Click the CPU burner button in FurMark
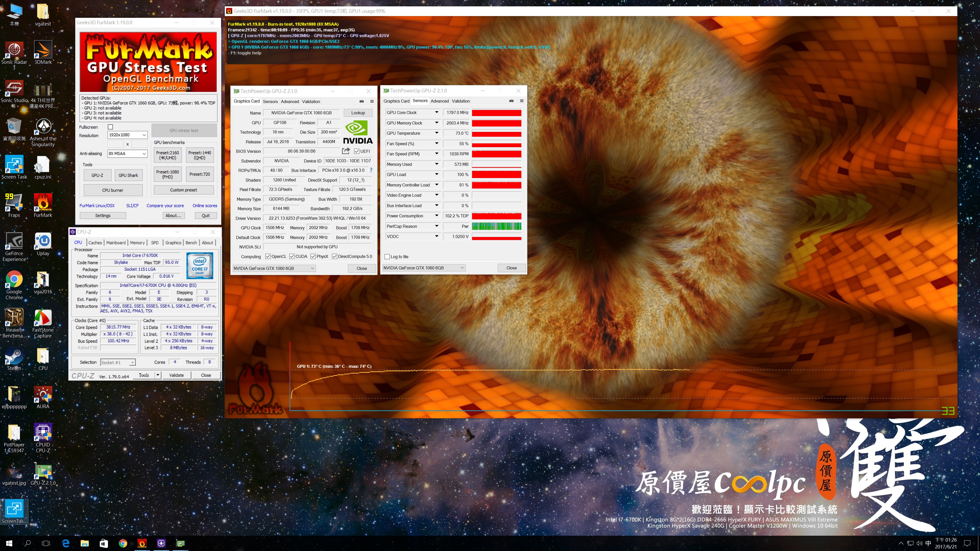The height and width of the screenshot is (551, 980). point(113,190)
